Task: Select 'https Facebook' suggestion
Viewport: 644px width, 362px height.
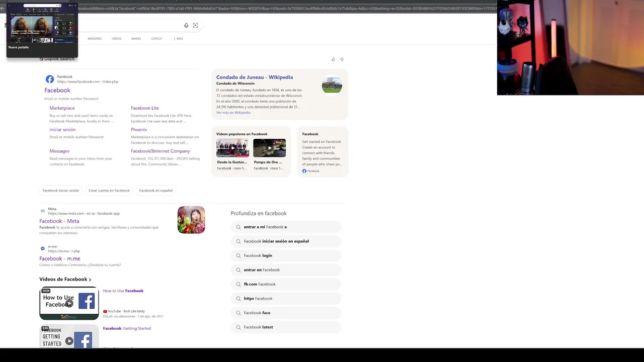Action: (x=286, y=299)
